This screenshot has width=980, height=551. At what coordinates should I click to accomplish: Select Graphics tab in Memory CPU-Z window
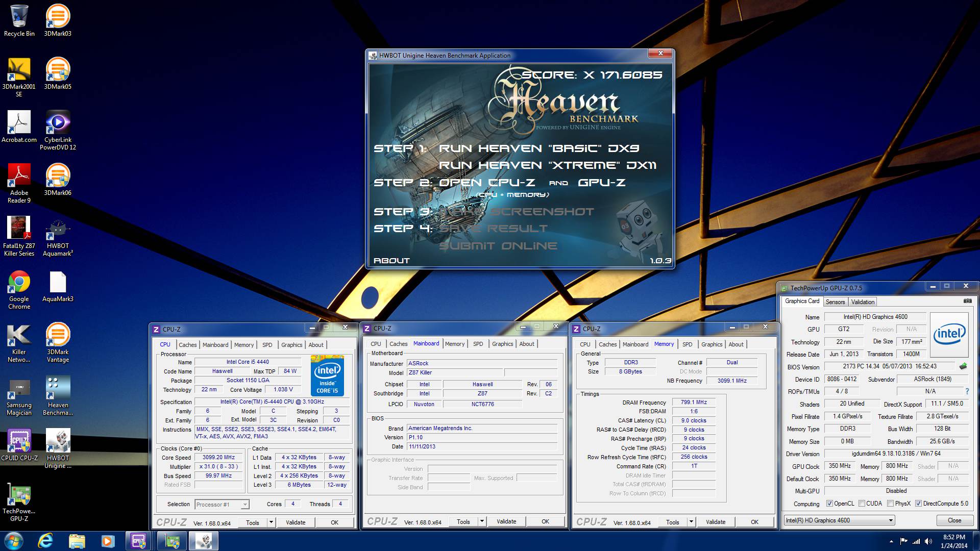click(712, 344)
